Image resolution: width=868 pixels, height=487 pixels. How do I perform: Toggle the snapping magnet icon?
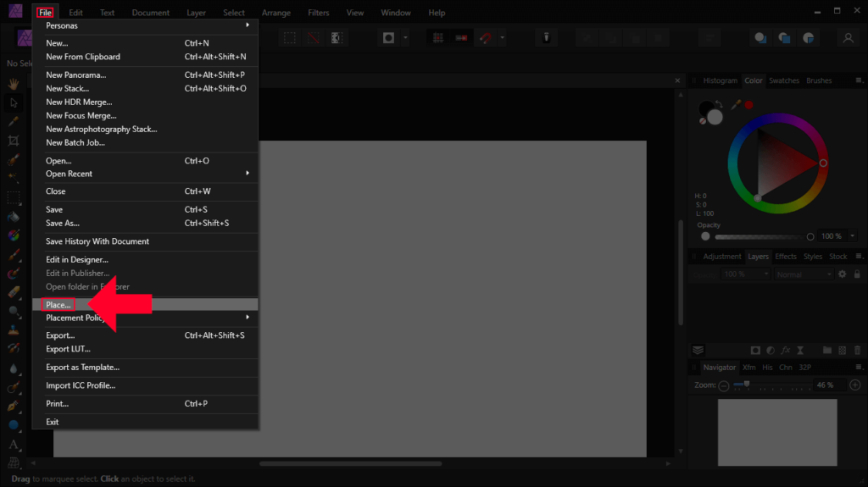485,38
